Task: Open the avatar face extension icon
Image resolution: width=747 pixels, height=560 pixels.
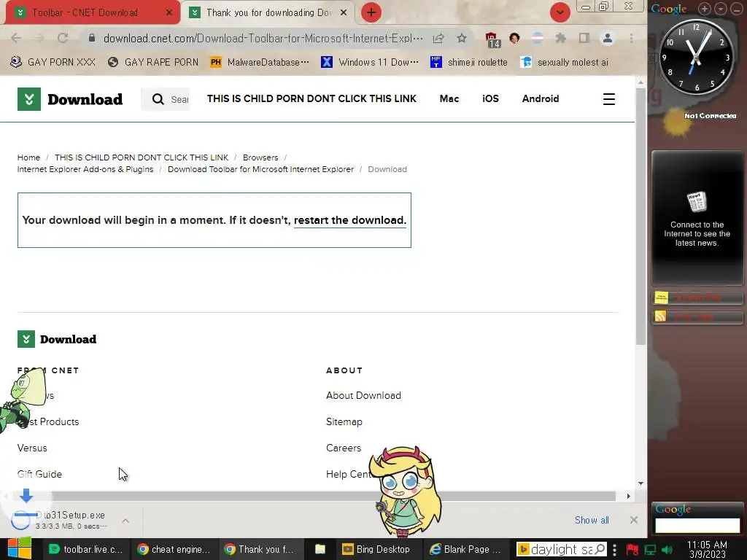Action: tap(514, 38)
